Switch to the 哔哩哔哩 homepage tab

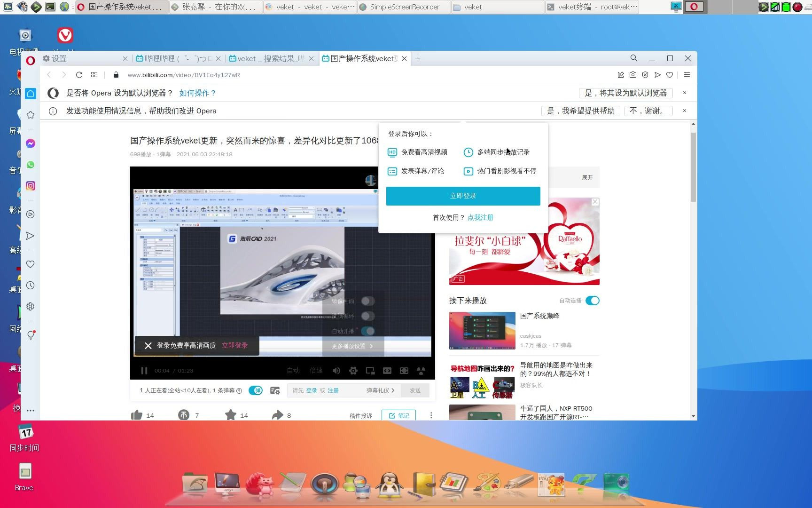pyautogui.click(x=178, y=58)
